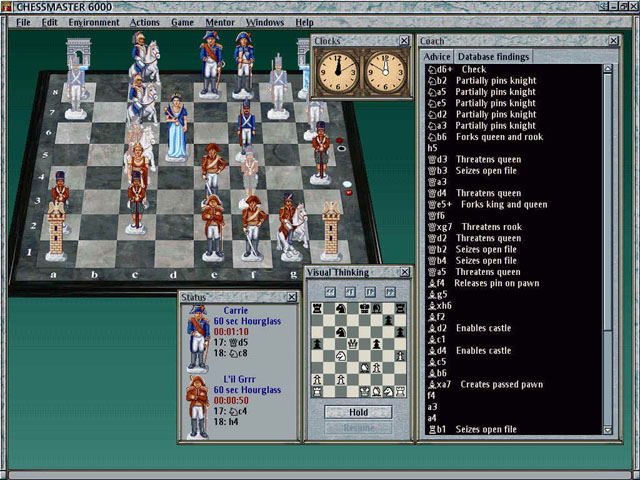The width and height of the screenshot is (640, 480).
Task: Switch to the Advice tab
Action: (x=437, y=57)
